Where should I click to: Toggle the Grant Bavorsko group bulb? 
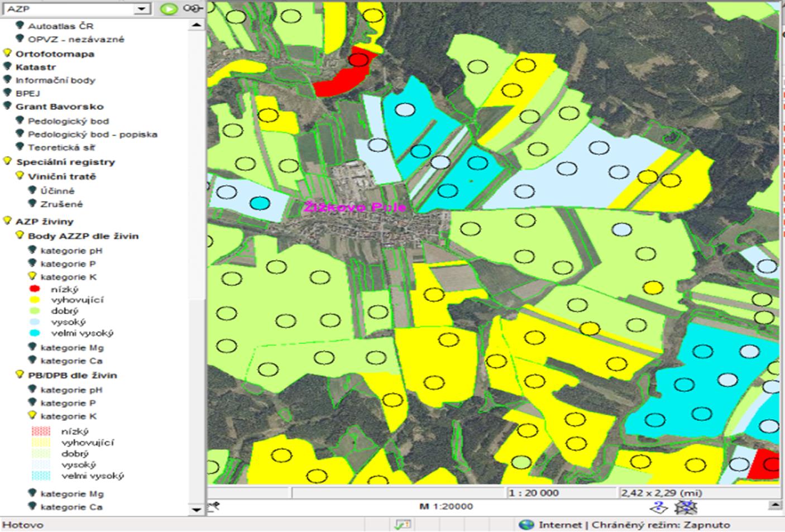point(7,106)
